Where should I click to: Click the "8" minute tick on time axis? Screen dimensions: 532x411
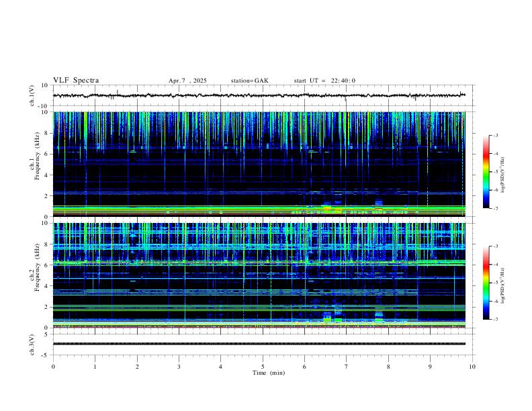(x=388, y=367)
